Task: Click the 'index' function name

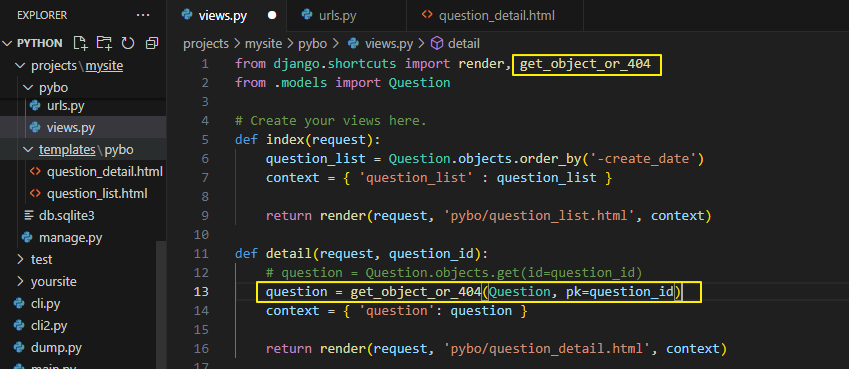Action: (x=285, y=140)
